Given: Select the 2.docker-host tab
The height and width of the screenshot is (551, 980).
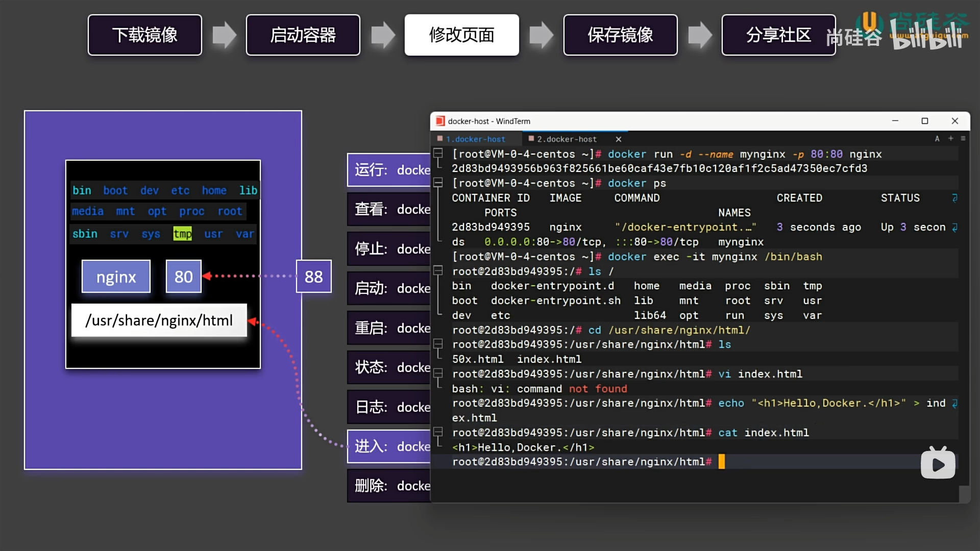Looking at the screenshot, I should (x=567, y=139).
